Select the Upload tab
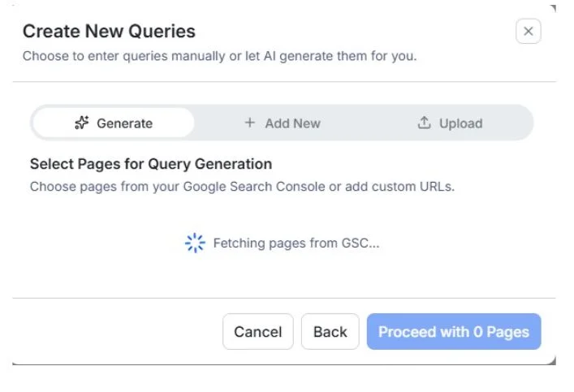574x392 pixels. 450,123
